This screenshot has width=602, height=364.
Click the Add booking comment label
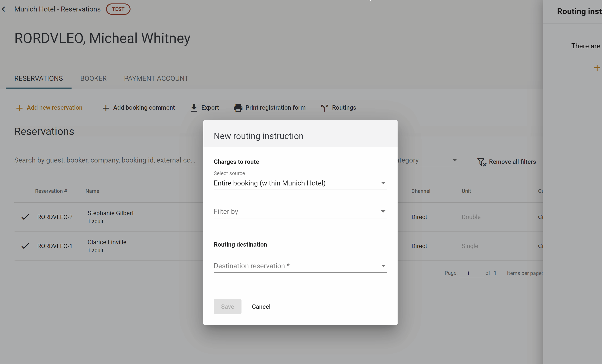point(144,108)
